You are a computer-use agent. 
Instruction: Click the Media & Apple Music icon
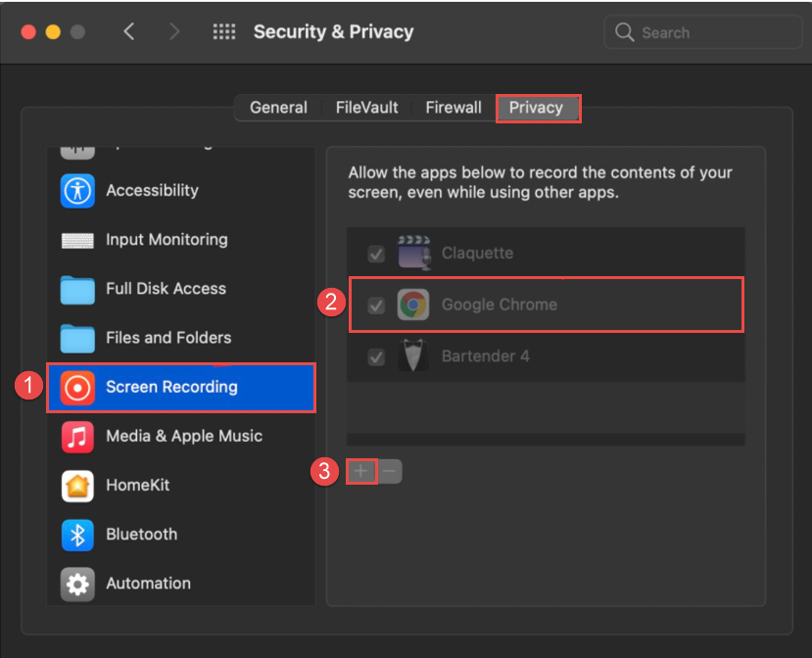[x=77, y=437]
